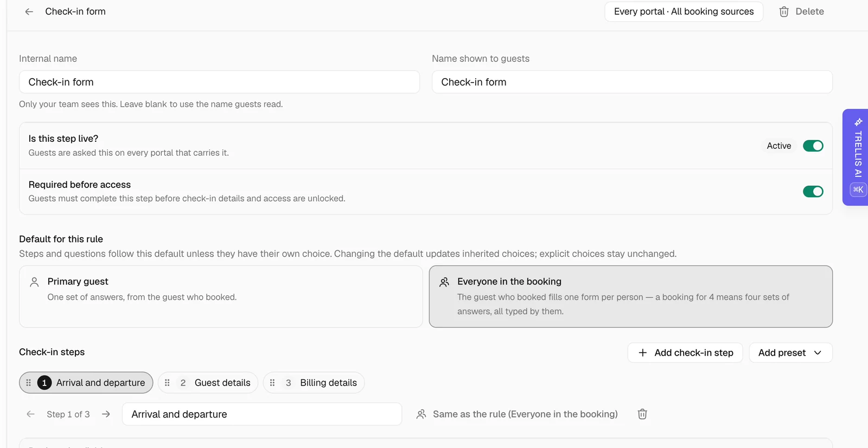Click the Internal name input field
The width and height of the screenshot is (868, 448).
(x=219, y=82)
